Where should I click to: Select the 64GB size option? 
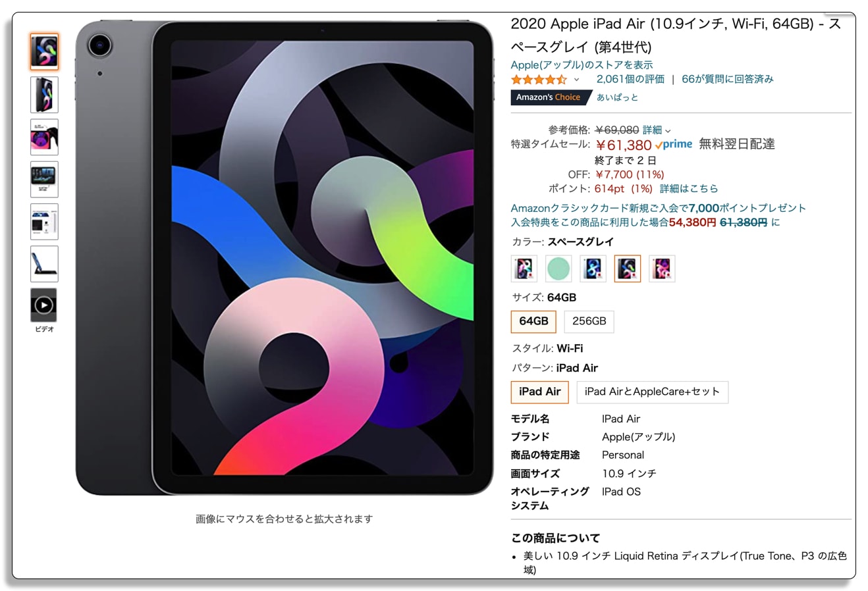point(534,321)
